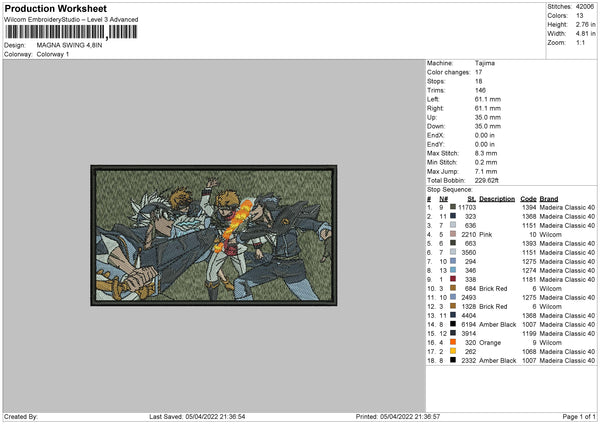
Task: Click the pink swatch in stop row 4
Action: tap(453, 234)
